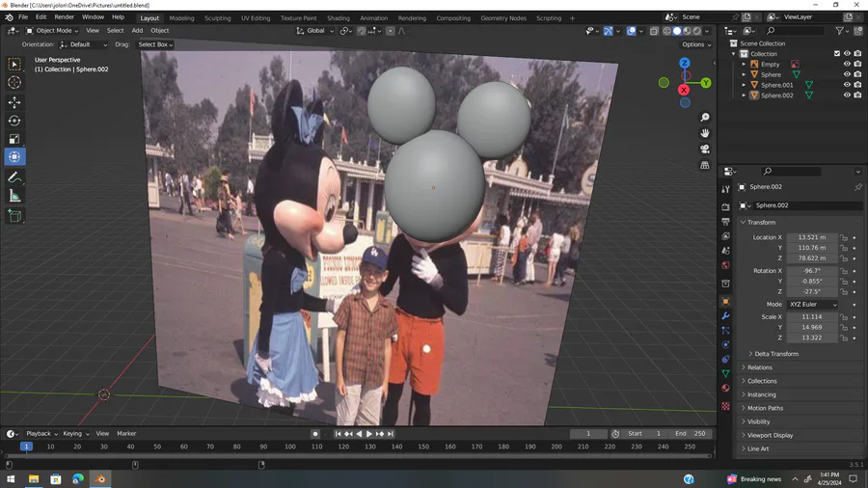Jump to the timeline end frame
The image size is (868, 488).
391,434
